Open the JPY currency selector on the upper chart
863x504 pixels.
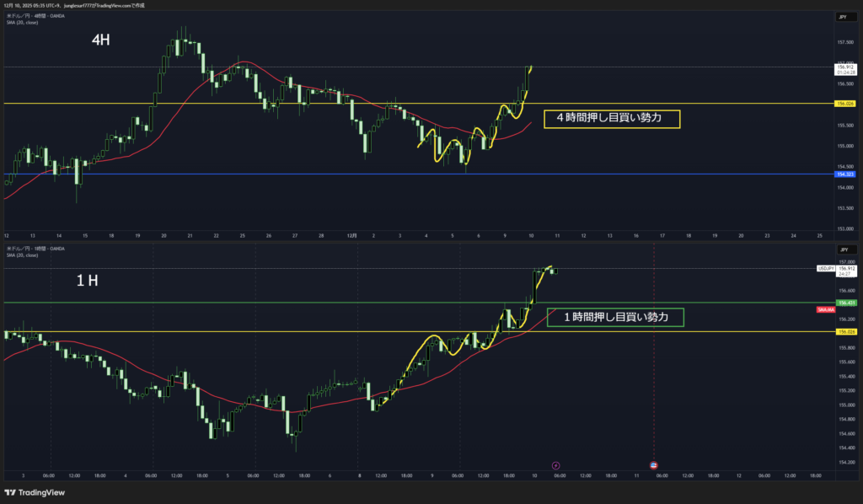(843, 17)
